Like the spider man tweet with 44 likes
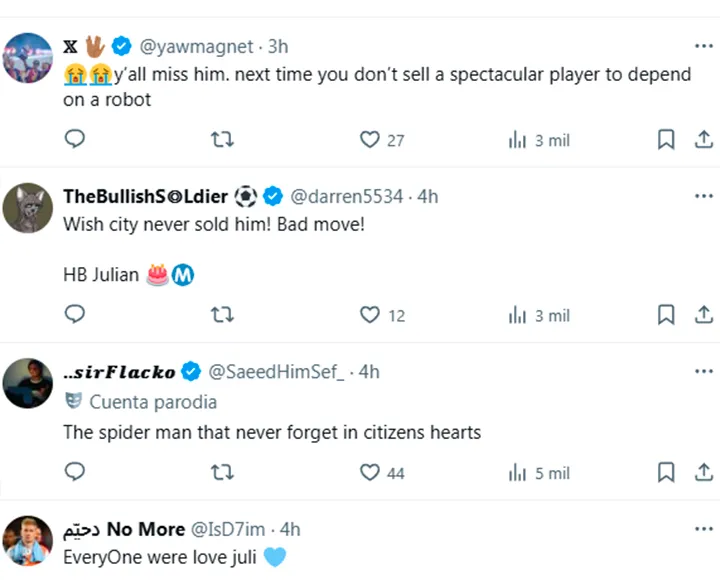Screen dimensions: 720x580 pyautogui.click(x=371, y=472)
